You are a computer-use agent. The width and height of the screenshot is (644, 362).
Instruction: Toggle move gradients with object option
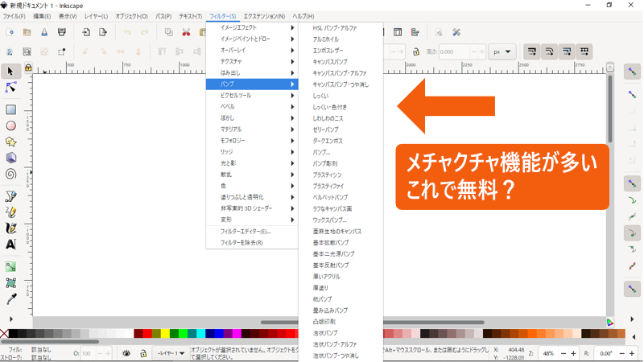[x=567, y=51]
